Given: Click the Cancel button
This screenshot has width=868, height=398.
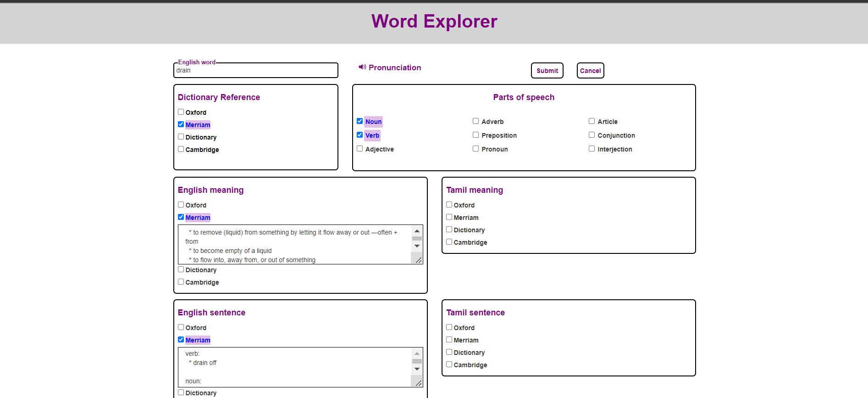Looking at the screenshot, I should tap(590, 71).
